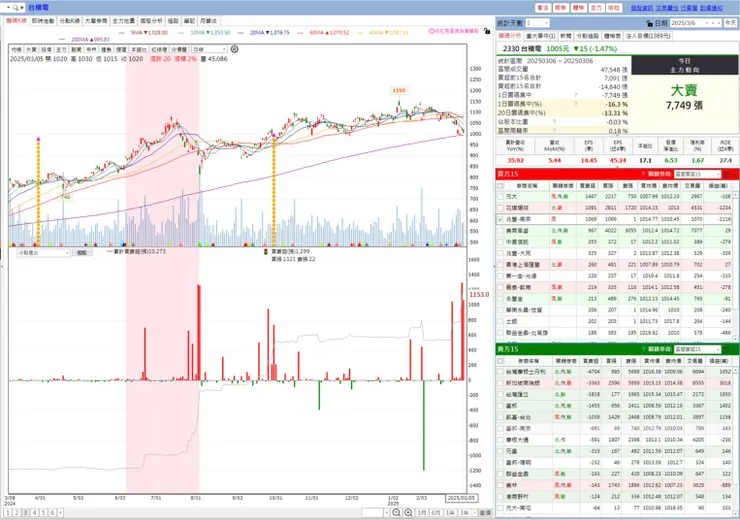Switch to the 分點K線 tab

click(x=69, y=21)
